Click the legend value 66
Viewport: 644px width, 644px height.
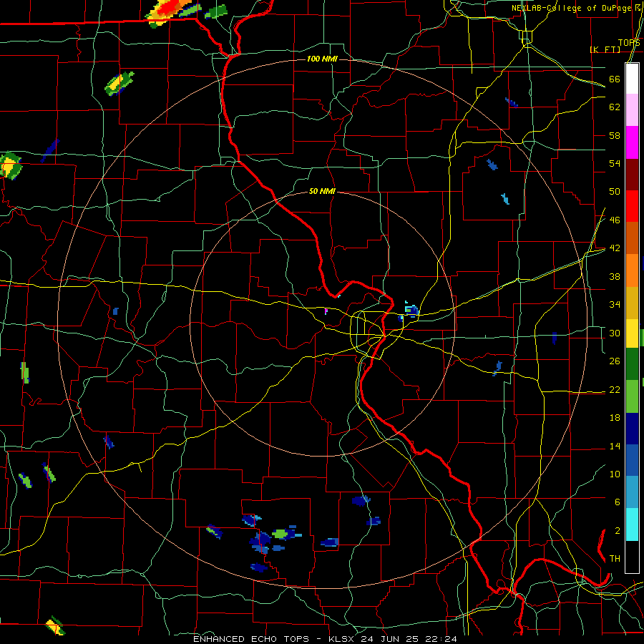[615, 79]
